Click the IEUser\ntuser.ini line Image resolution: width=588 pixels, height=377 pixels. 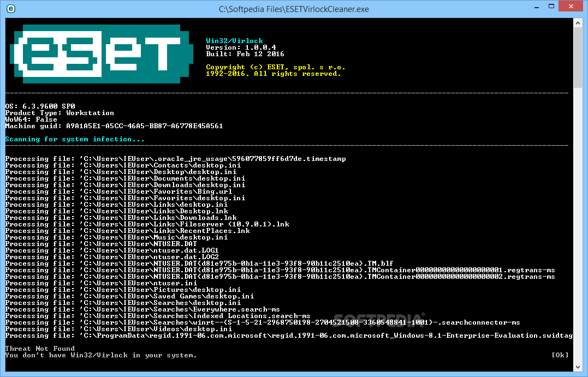(101, 283)
